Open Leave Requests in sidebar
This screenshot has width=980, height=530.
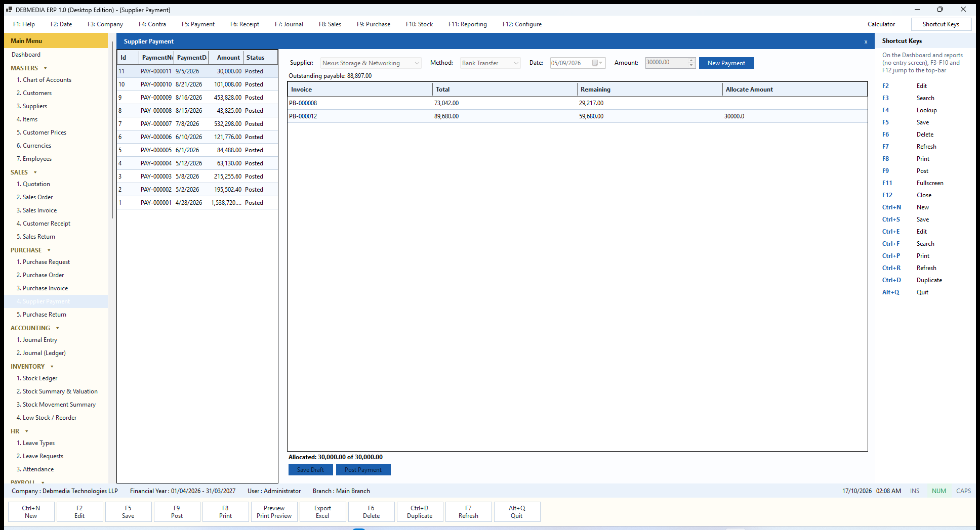(40, 456)
